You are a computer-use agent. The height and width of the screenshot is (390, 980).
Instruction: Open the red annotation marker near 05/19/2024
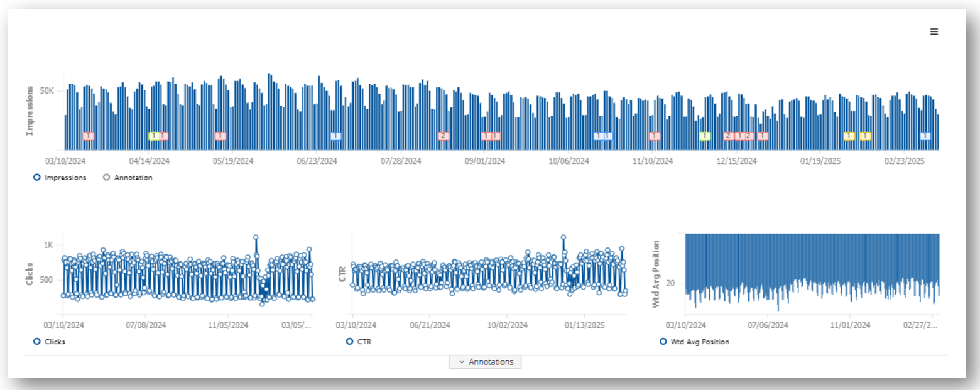tap(220, 136)
